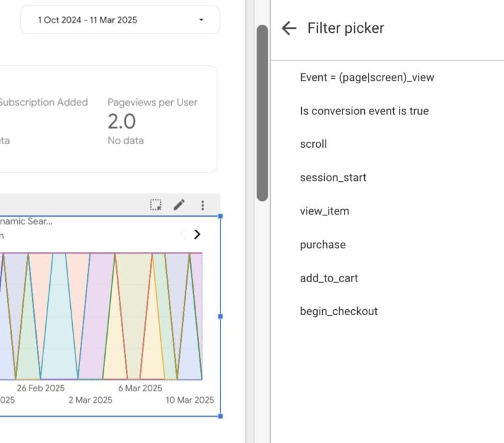Click the dashed selection icon above the chart

click(x=156, y=205)
